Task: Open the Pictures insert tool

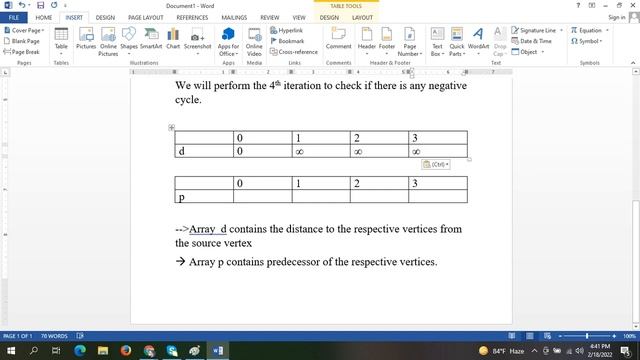Action: click(86, 38)
